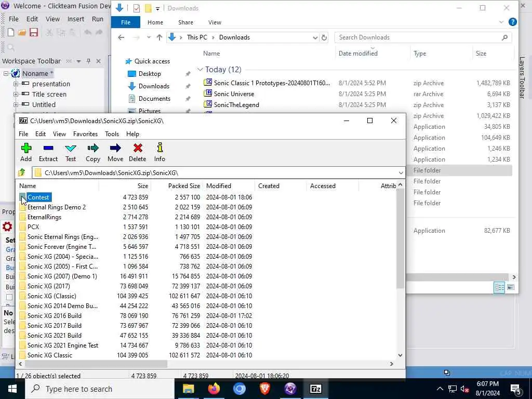Select the Sonic Universe rar archive
Image resolution: width=532 pixels, height=399 pixels.
click(234, 94)
